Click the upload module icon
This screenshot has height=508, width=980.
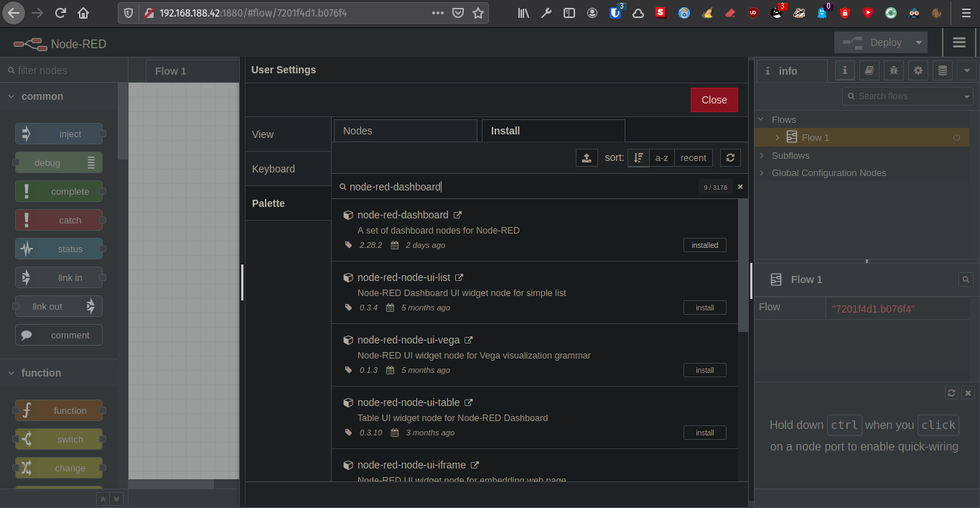click(587, 158)
